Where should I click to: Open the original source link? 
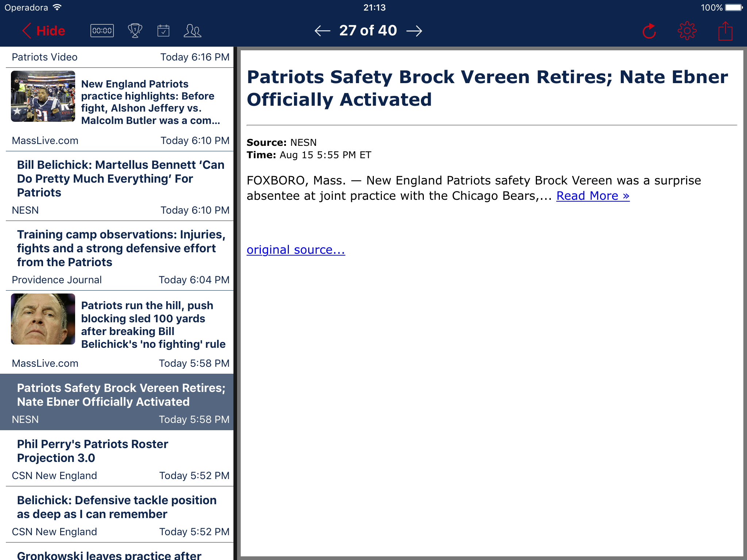click(x=295, y=250)
